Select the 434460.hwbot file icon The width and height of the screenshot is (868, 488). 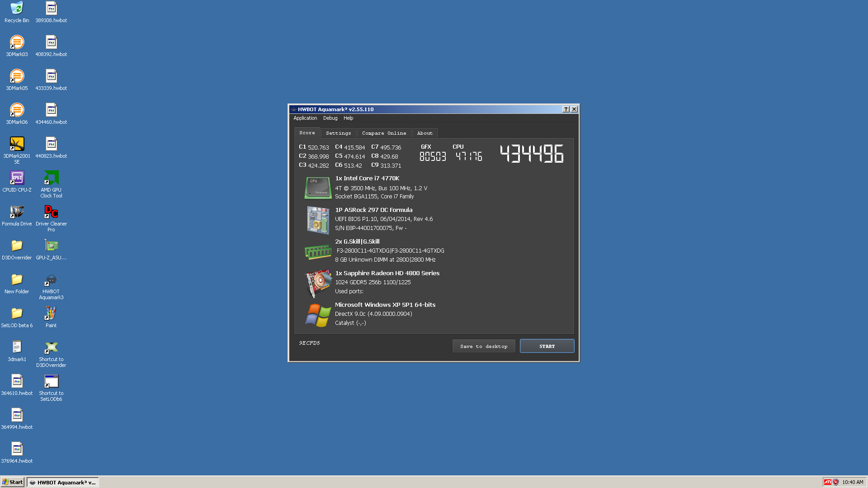coord(51,114)
